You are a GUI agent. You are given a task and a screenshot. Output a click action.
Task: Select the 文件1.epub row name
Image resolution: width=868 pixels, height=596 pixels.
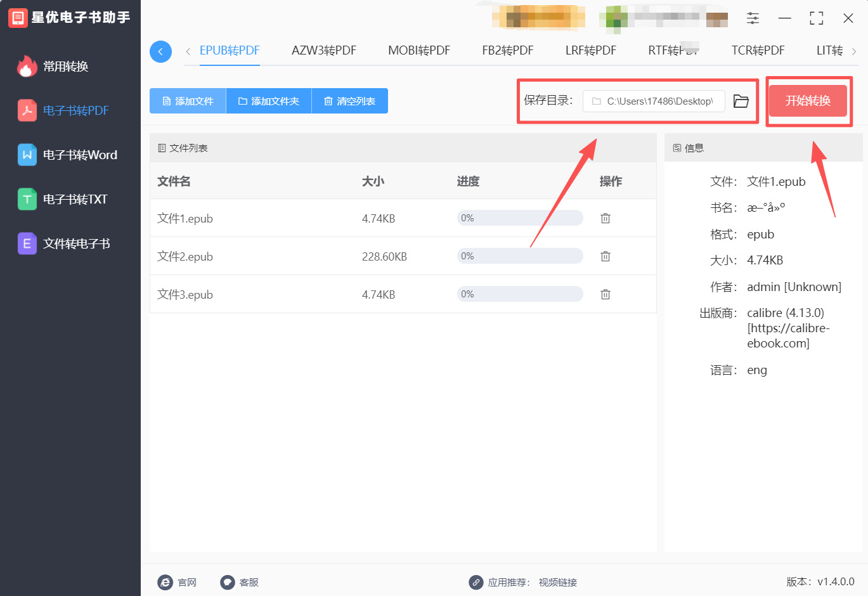point(185,219)
